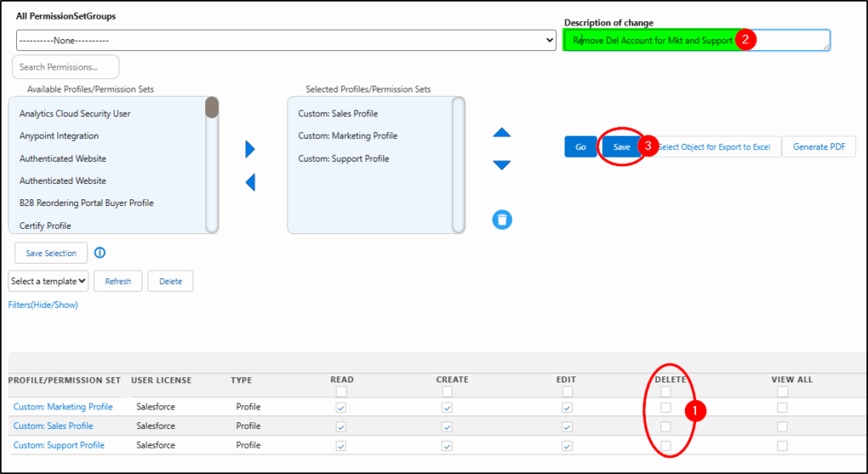Toggle Delete checkbox for Custom: Marketing Profile
The width and height of the screenshot is (868, 474).
[x=665, y=407]
